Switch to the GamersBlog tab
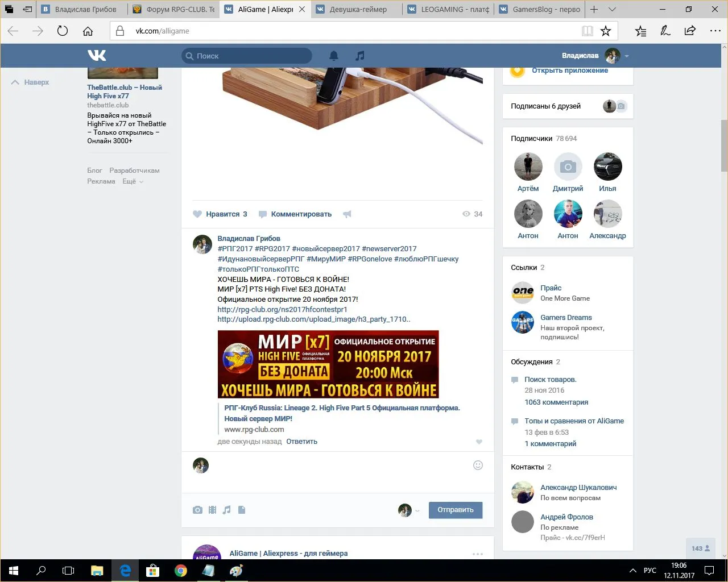728x582 pixels. click(540, 9)
